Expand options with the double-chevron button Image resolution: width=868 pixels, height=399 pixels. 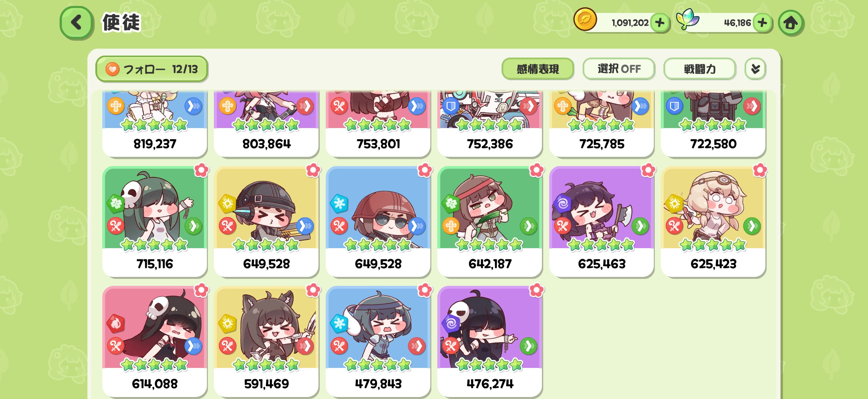point(755,69)
